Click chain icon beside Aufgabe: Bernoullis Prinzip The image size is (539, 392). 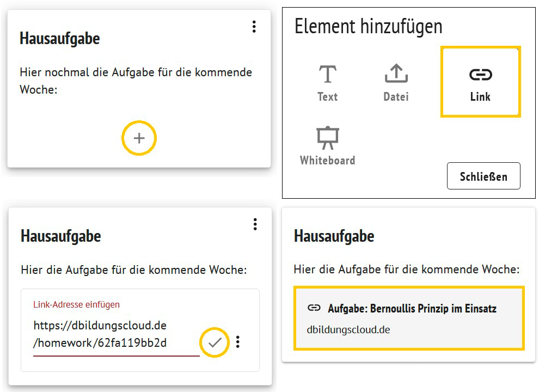(x=314, y=308)
